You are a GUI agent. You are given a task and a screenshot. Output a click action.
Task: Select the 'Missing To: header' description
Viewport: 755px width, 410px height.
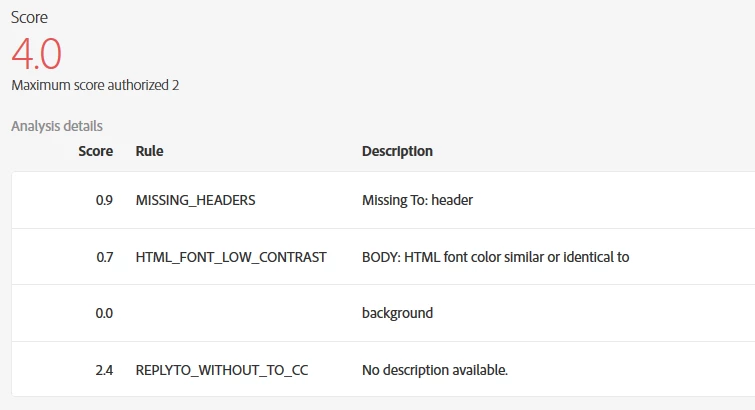pos(417,200)
